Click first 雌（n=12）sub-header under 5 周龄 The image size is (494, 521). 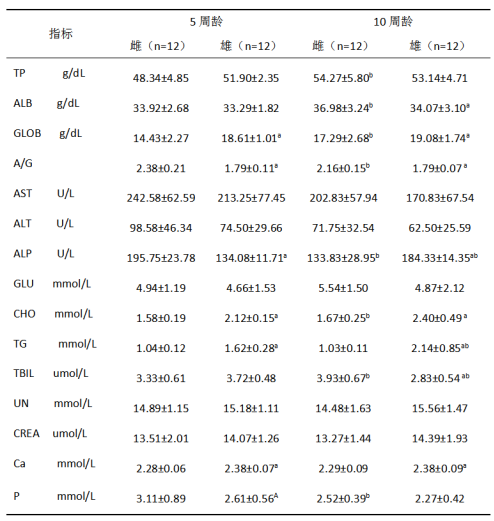pyautogui.click(x=157, y=46)
